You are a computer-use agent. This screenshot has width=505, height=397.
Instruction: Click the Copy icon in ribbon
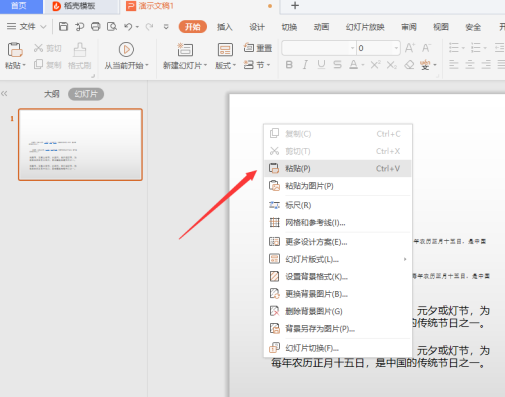point(38,64)
